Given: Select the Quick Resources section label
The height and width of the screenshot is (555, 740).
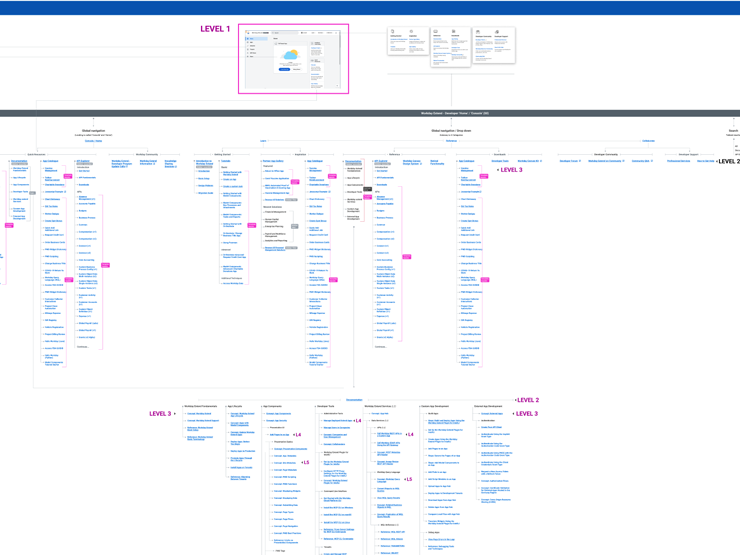Looking at the screenshot, I should coord(36,154).
